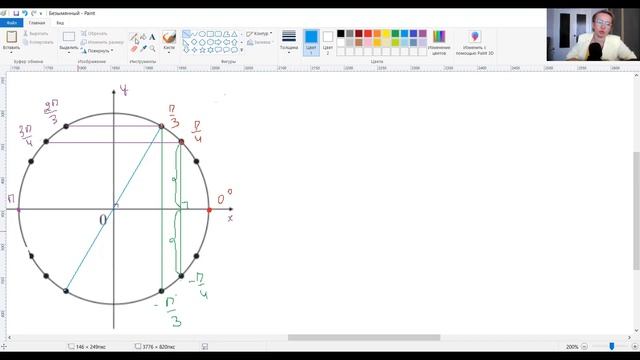Open the File (Файл) menu
The height and width of the screenshot is (360, 640).
(11, 23)
